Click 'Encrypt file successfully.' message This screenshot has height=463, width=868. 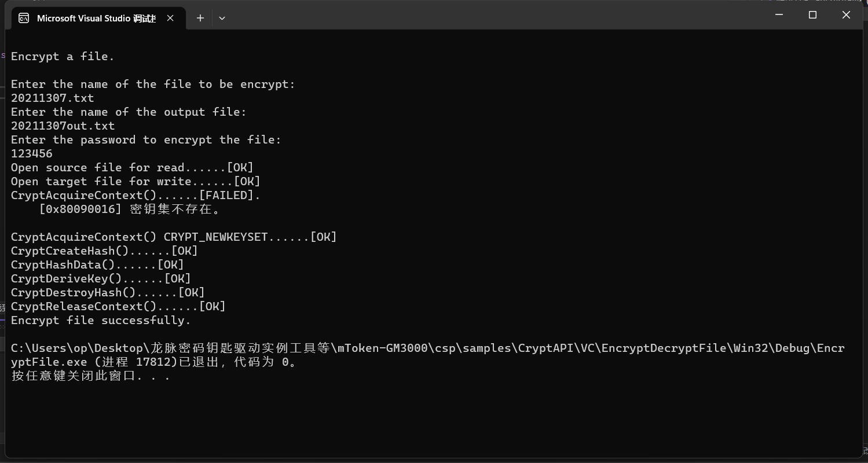(101, 320)
